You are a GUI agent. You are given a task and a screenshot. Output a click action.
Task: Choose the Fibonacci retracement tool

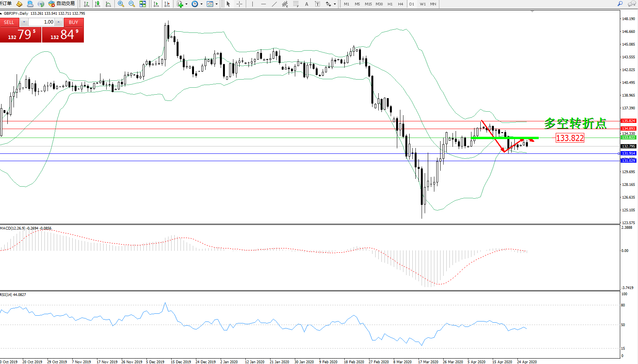pyautogui.click(x=296, y=4)
